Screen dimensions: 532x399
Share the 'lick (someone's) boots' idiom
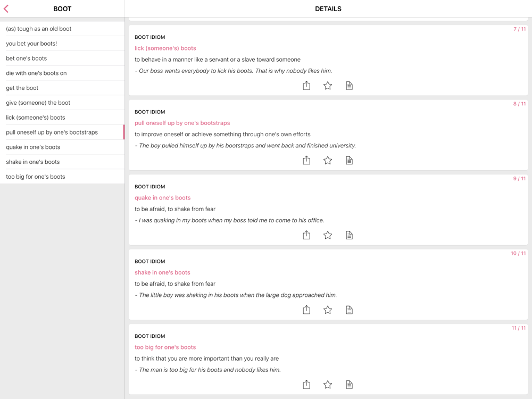click(306, 86)
